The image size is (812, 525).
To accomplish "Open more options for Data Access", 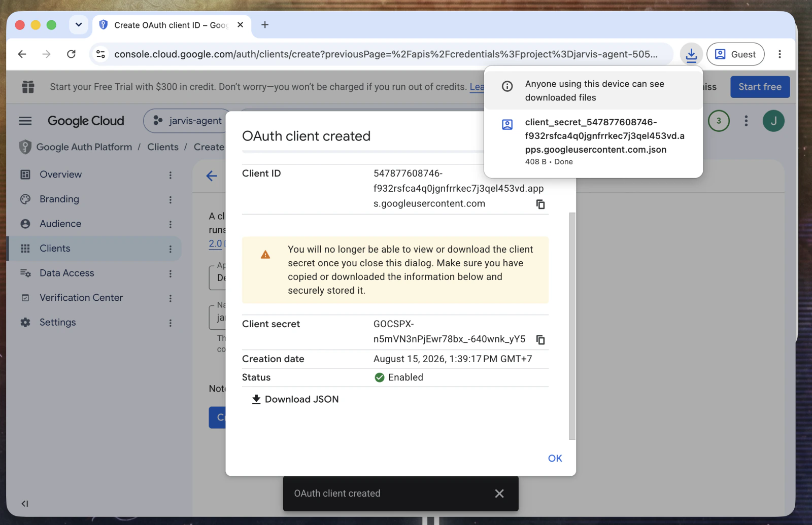I will point(171,273).
